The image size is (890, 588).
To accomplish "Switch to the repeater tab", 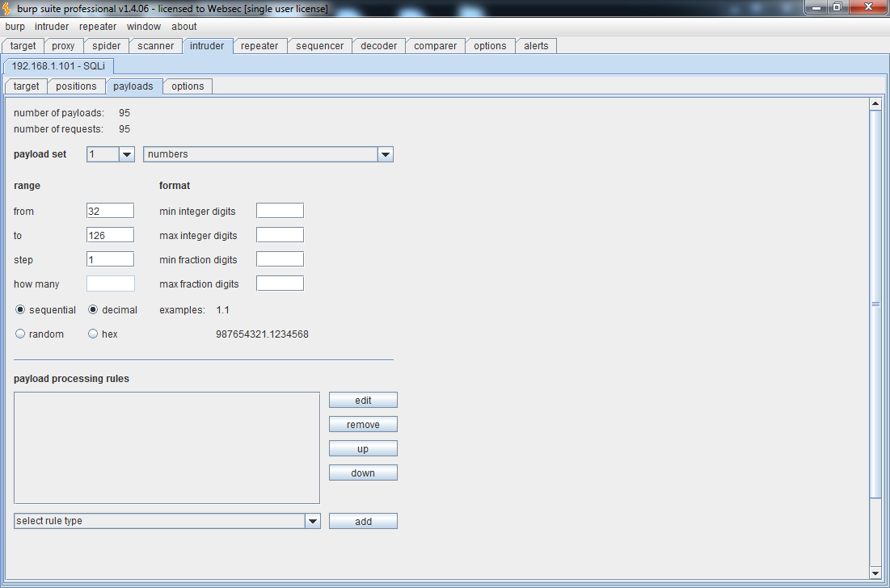I will (259, 46).
